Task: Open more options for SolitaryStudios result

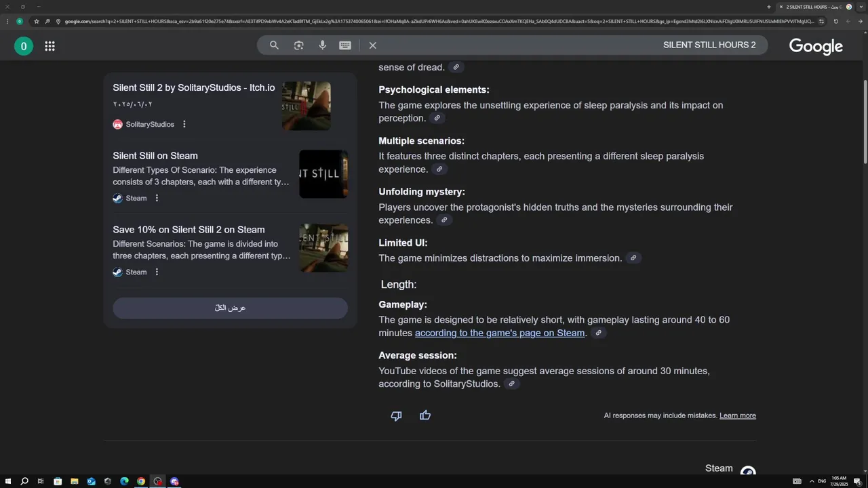Action: click(184, 124)
